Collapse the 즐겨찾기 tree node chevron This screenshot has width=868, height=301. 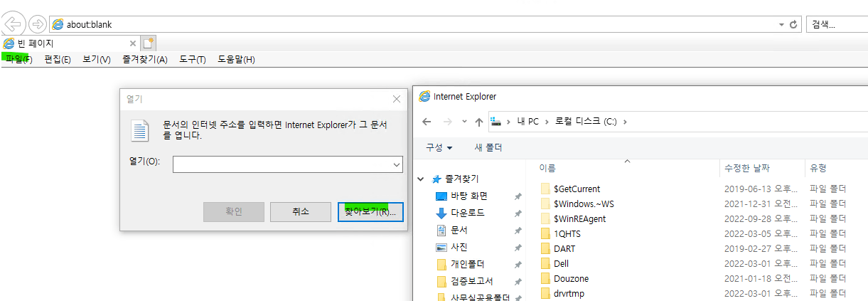pyautogui.click(x=422, y=179)
